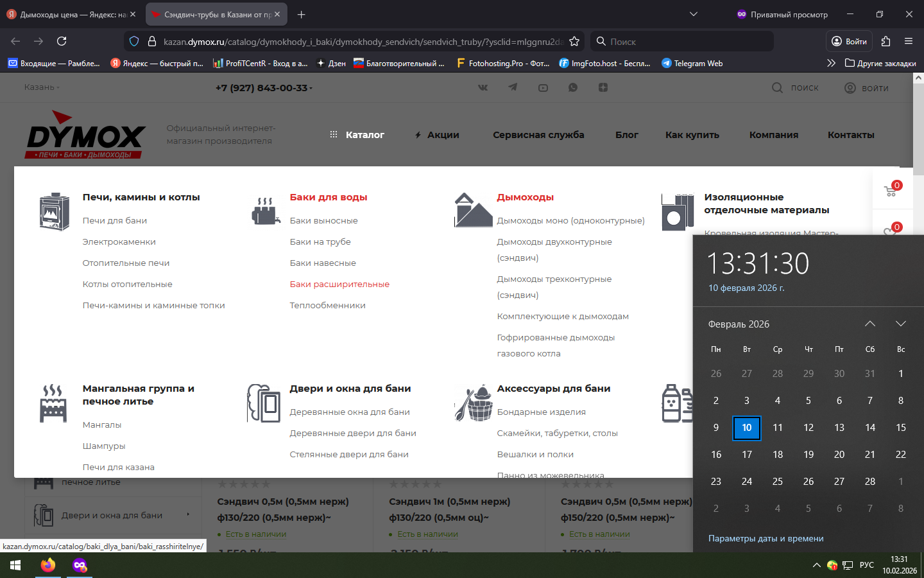Click the stove icon for Печи, камины и котлы
This screenshot has height=578, width=924.
pos(55,211)
